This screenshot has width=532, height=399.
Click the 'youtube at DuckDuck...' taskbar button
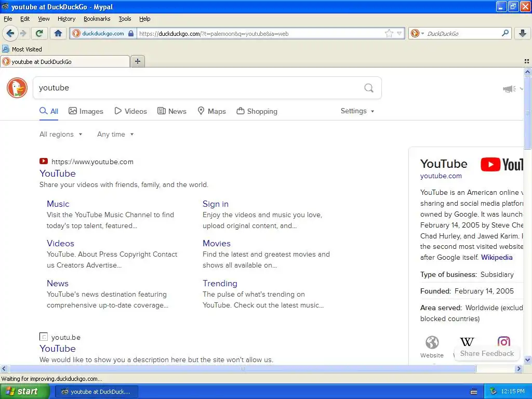96,392
